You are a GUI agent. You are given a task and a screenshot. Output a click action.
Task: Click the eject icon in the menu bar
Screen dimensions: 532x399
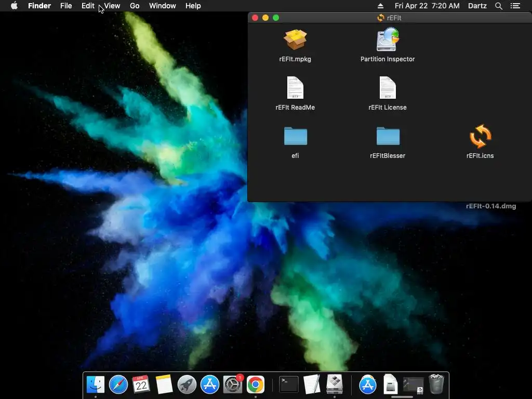click(380, 6)
